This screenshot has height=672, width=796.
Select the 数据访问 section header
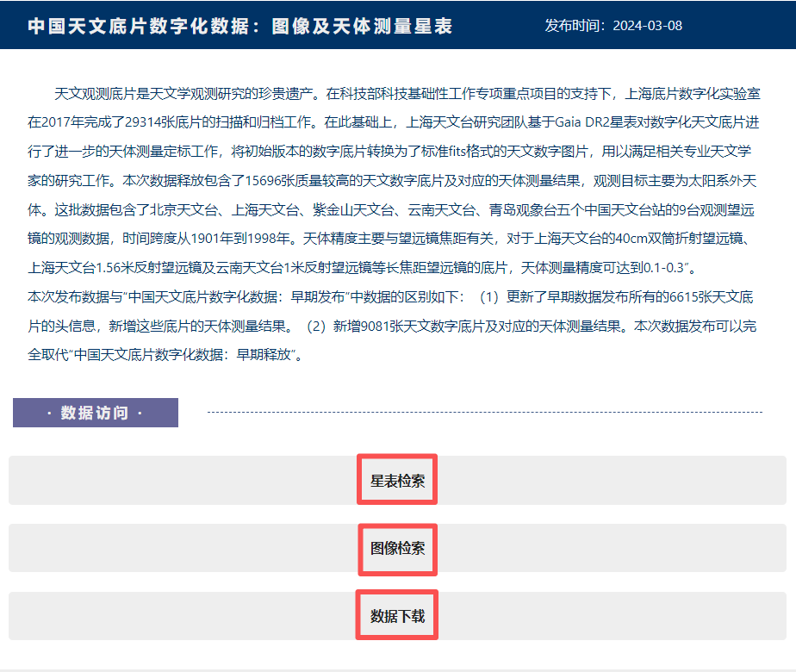95,413
